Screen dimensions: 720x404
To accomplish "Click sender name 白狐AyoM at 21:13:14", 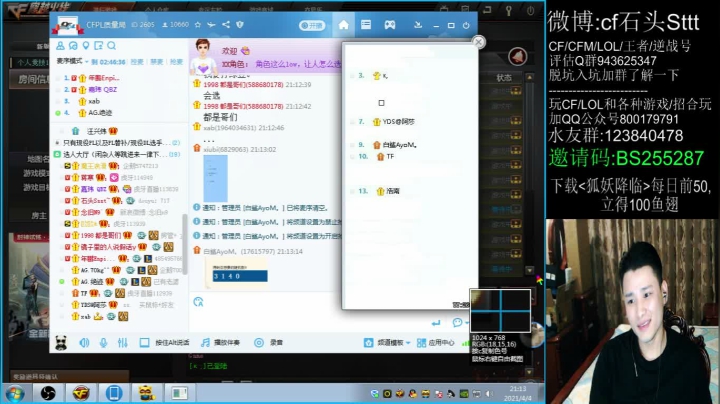I will point(219,251).
